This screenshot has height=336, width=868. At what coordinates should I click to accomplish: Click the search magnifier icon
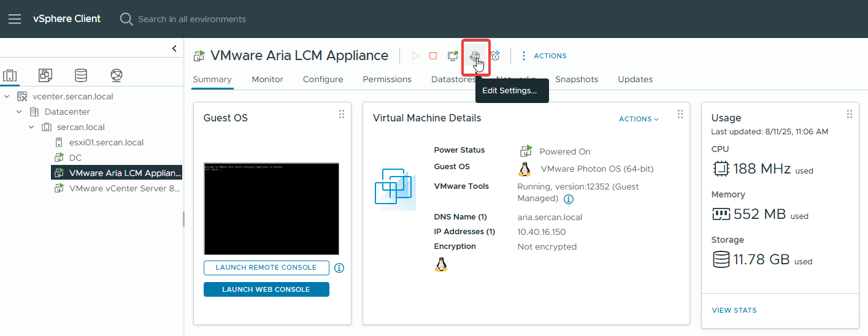[x=126, y=19]
